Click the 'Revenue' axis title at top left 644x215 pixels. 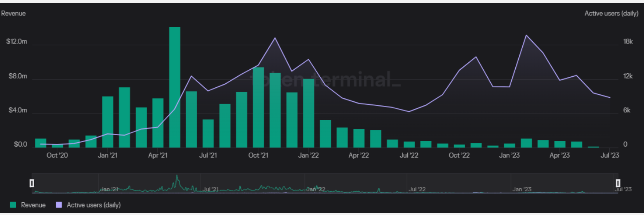point(14,14)
